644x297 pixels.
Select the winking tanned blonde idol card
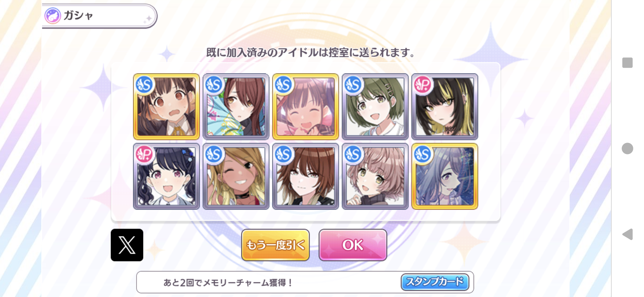[236, 176]
